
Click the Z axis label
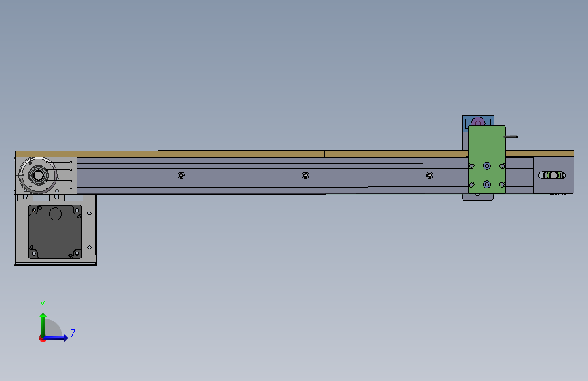pyautogui.click(x=73, y=334)
